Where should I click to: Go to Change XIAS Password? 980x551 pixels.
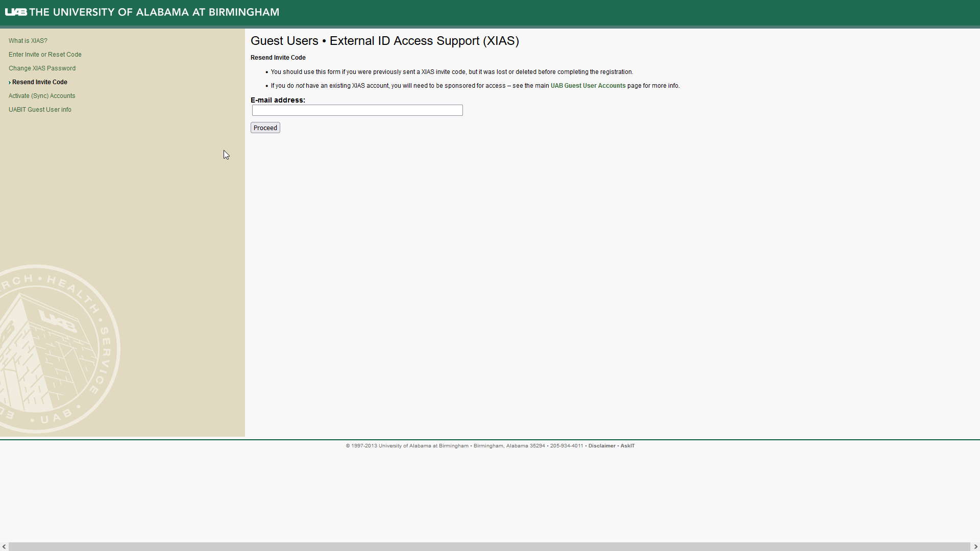pyautogui.click(x=42, y=68)
